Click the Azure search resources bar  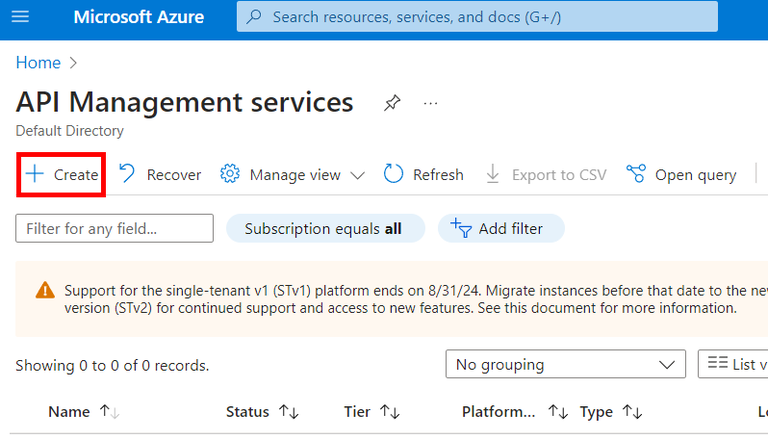pyautogui.click(x=477, y=17)
